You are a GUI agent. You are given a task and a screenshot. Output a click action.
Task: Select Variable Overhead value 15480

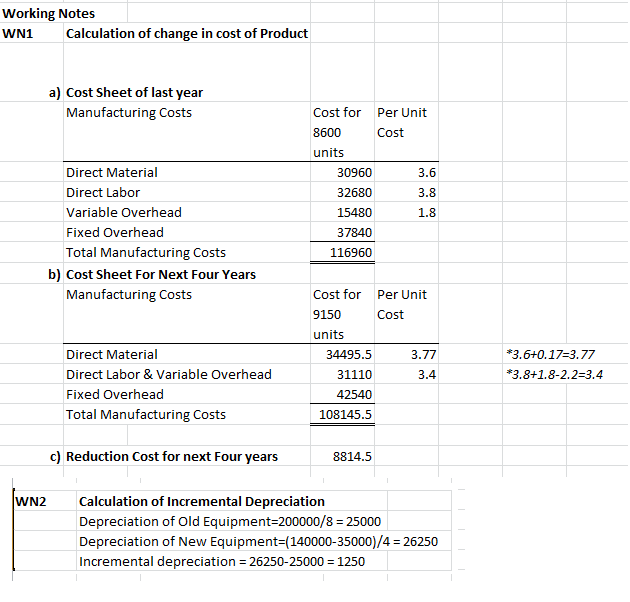tap(354, 213)
